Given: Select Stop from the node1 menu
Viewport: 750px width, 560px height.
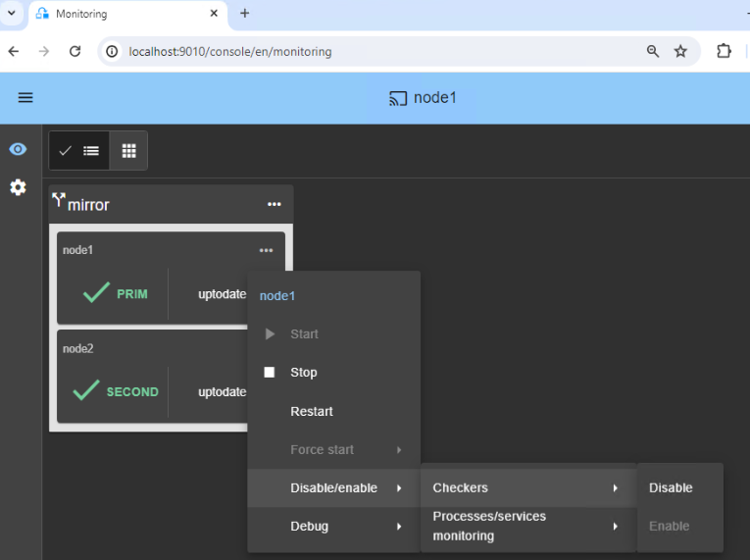Looking at the screenshot, I should [303, 373].
